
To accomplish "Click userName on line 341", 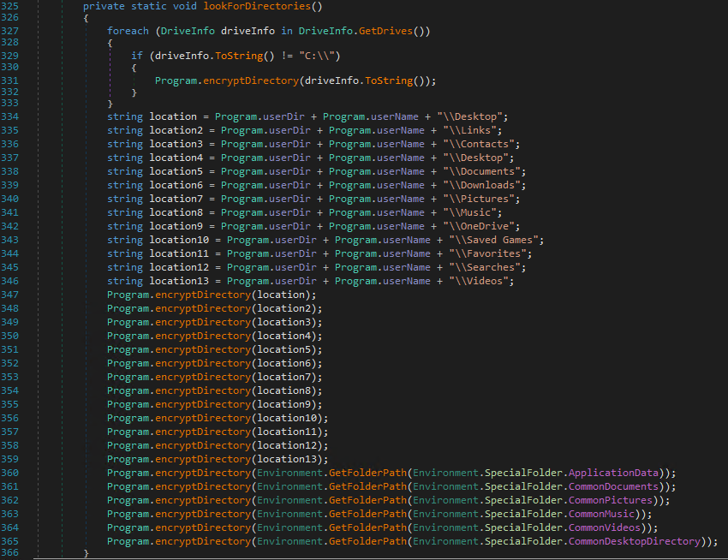I will [400, 212].
